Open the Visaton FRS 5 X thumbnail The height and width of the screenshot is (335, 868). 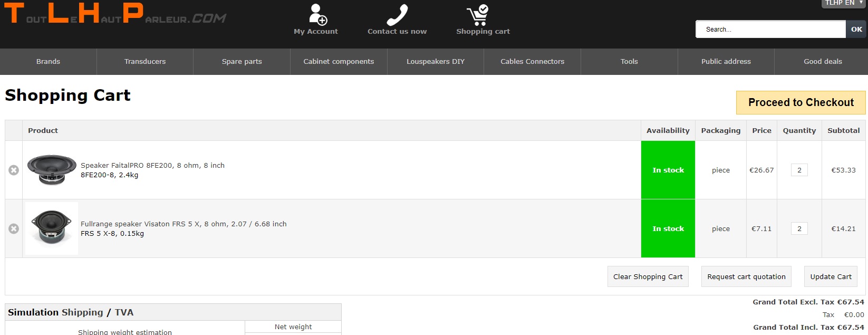[52, 228]
